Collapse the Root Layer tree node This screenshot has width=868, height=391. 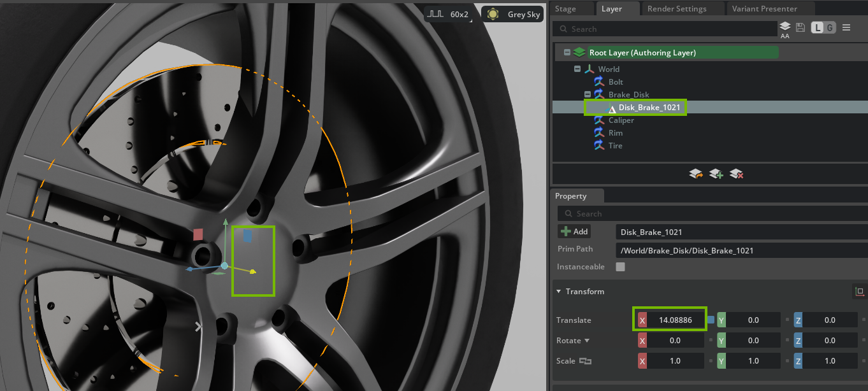click(x=567, y=52)
